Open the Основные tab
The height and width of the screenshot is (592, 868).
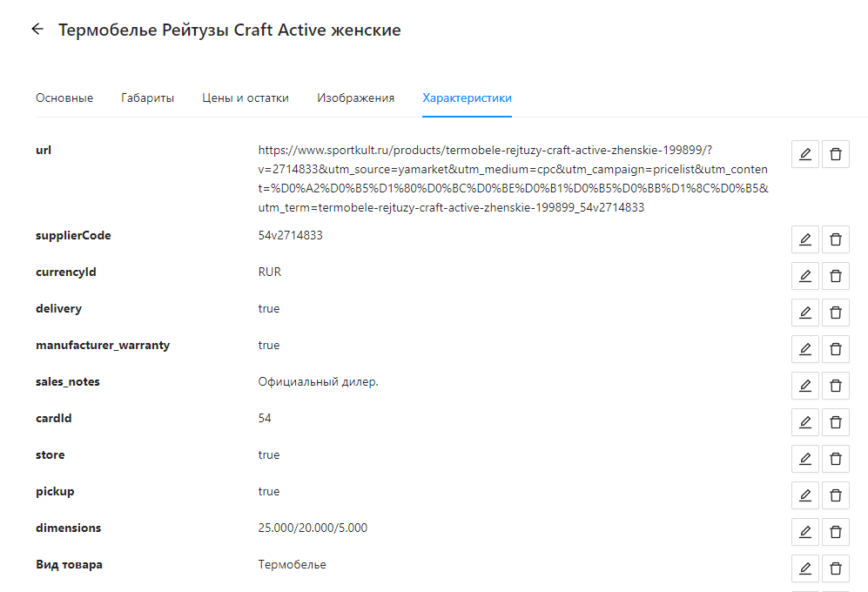(x=64, y=98)
